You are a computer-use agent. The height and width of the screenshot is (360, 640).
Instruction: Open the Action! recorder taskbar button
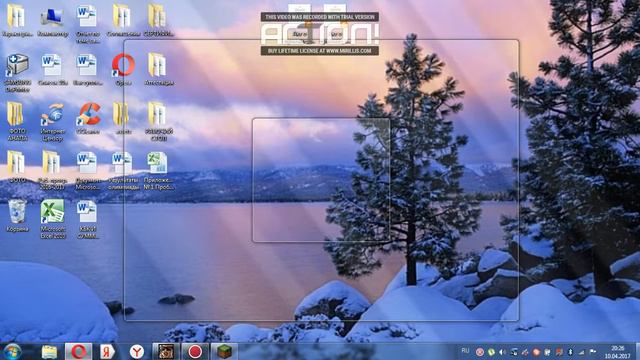click(x=195, y=351)
